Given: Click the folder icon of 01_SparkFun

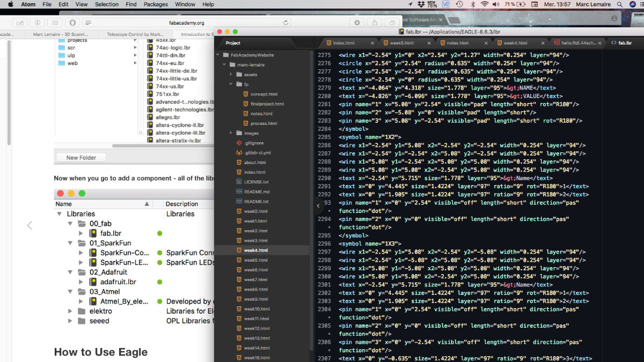Looking at the screenshot, I should coord(82,243).
